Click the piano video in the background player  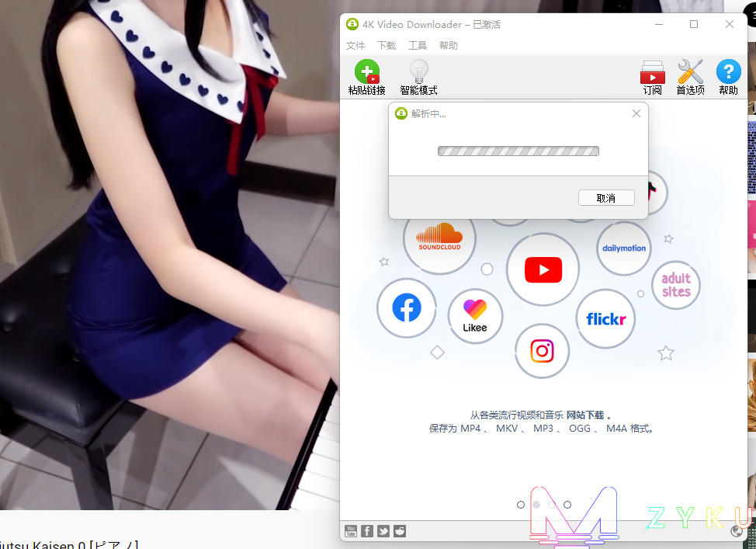point(170,255)
